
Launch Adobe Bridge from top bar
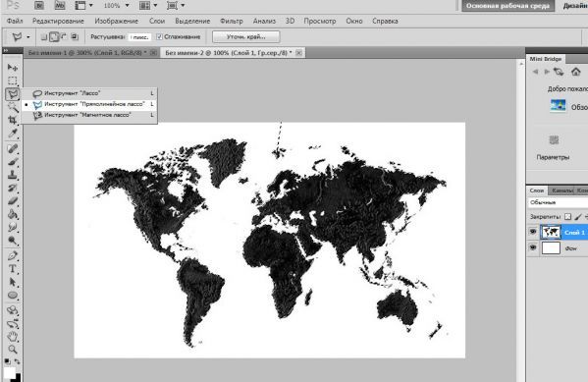click(x=39, y=5)
